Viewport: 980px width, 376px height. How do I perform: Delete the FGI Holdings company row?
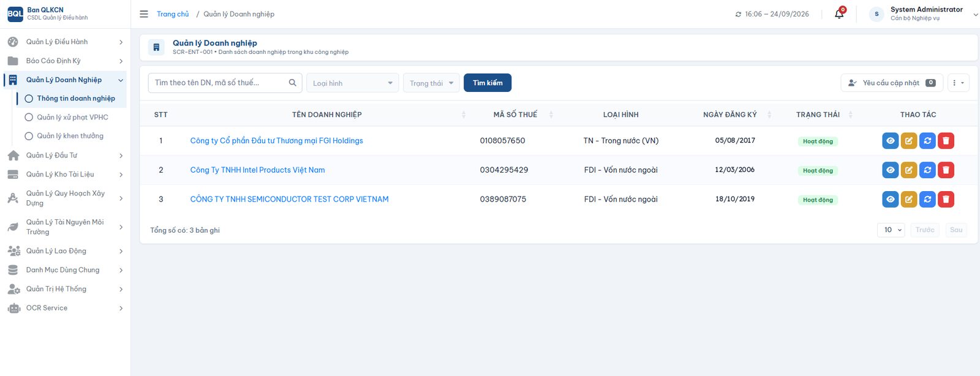point(946,141)
